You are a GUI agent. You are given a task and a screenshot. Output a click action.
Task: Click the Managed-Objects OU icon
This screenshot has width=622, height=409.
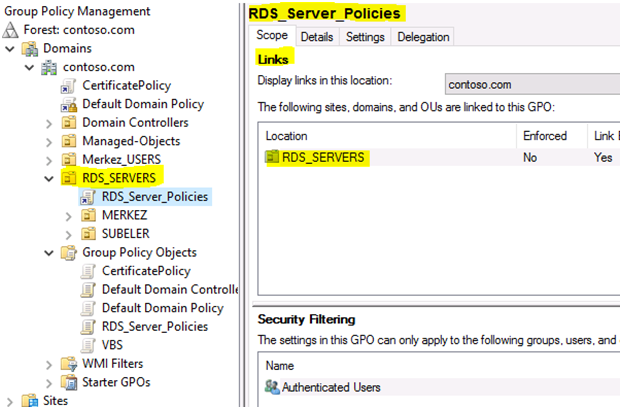tap(69, 141)
